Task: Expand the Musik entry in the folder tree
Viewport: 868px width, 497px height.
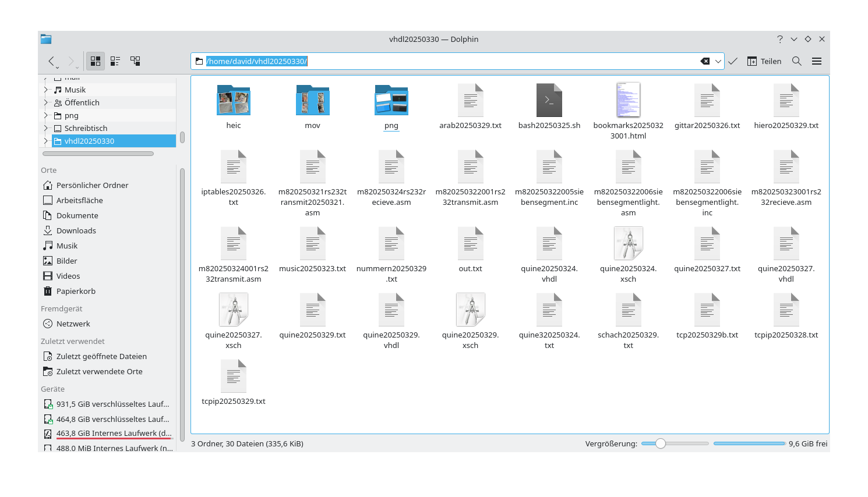Action: [47, 89]
